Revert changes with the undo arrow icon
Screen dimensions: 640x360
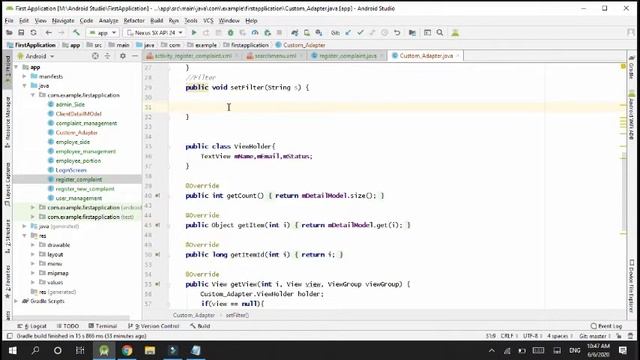(x=397, y=33)
